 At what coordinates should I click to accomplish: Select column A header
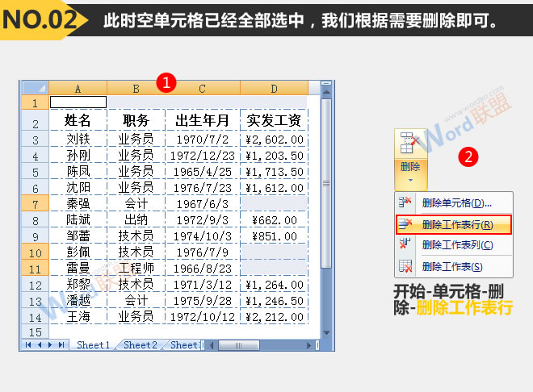click(78, 89)
